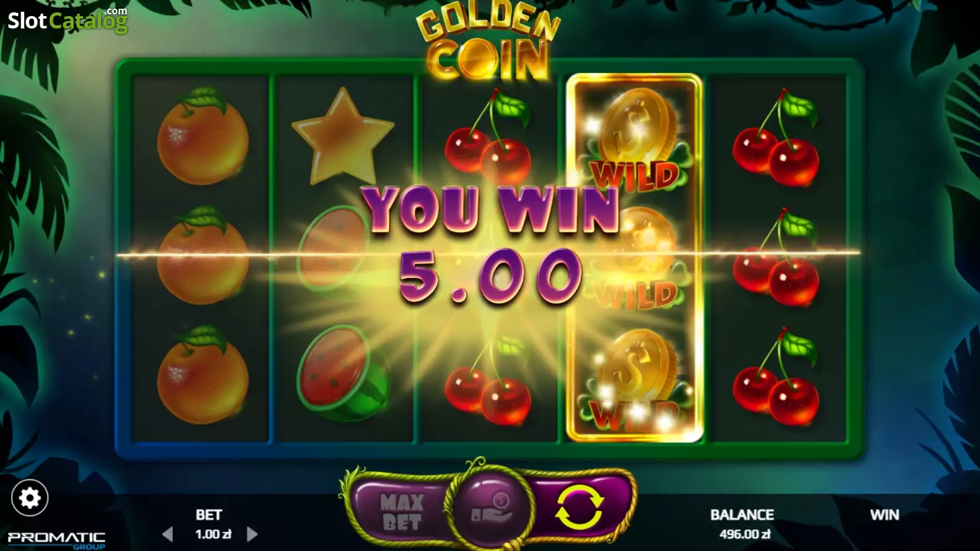
Task: Click the SlotCatalog.com logo
Action: pos(67,20)
